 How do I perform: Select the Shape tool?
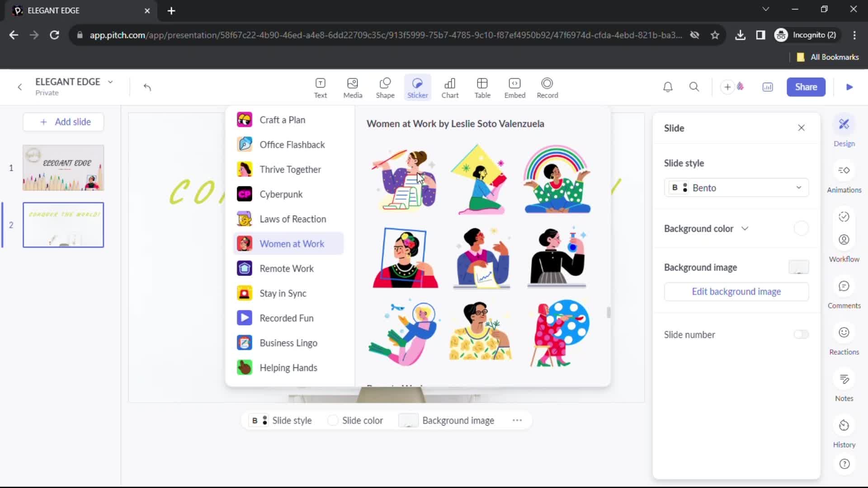[x=386, y=86]
